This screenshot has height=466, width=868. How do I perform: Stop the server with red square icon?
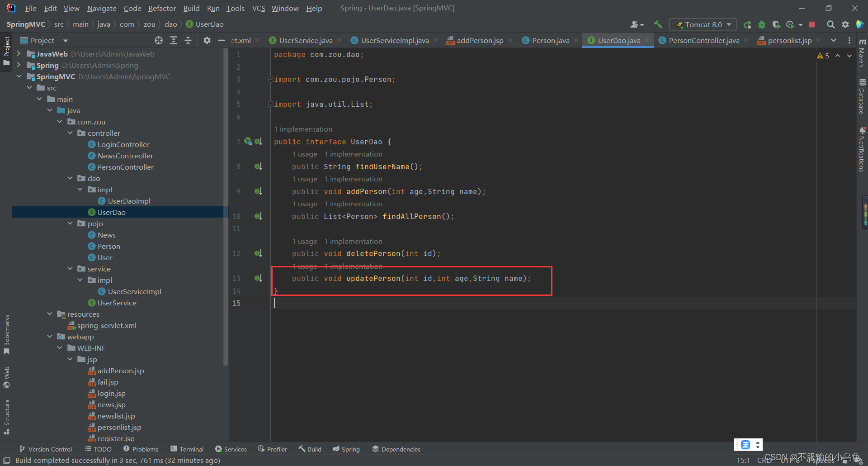(x=811, y=24)
